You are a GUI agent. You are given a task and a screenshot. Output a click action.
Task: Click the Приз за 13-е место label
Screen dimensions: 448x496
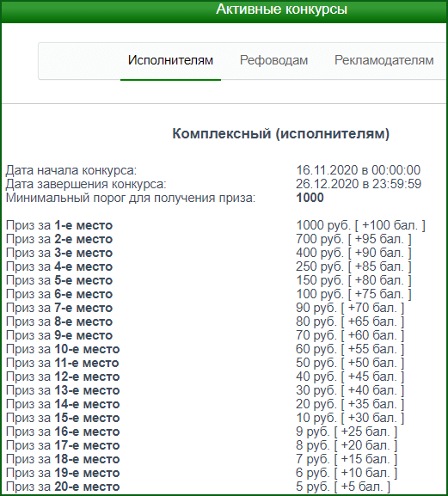pyautogui.click(x=63, y=390)
